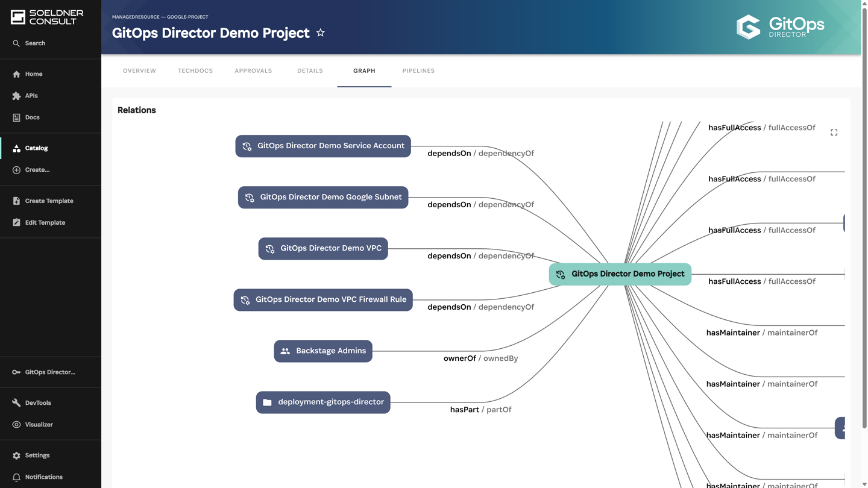Open the Pipelines tab
Image resolution: width=868 pixels, height=488 pixels.
pos(418,71)
